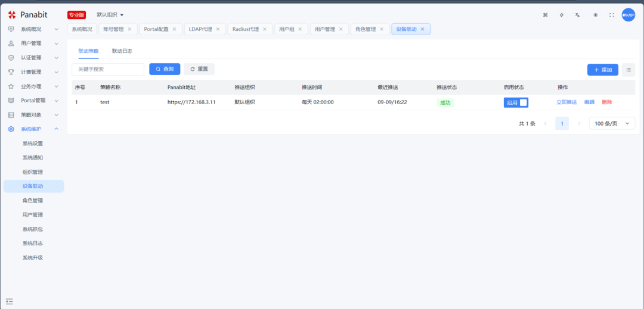Click 立即推送 for test policy

(567, 102)
